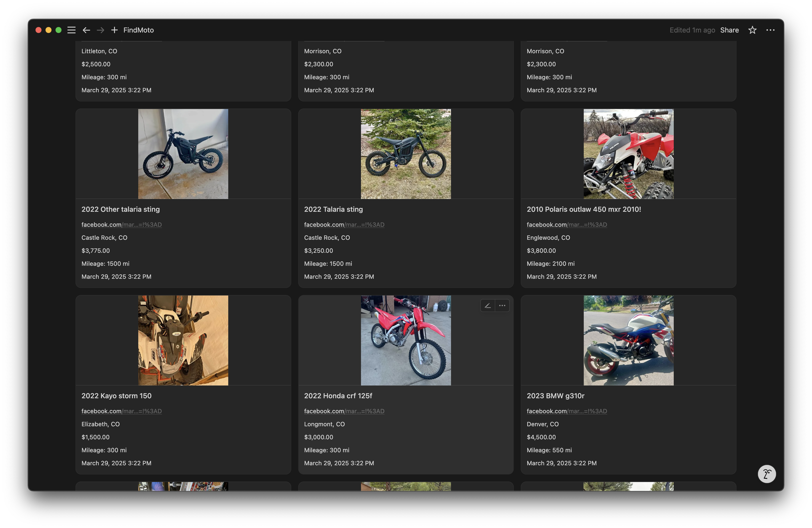Open more options on Honda card
Image resolution: width=812 pixels, height=528 pixels.
point(502,305)
